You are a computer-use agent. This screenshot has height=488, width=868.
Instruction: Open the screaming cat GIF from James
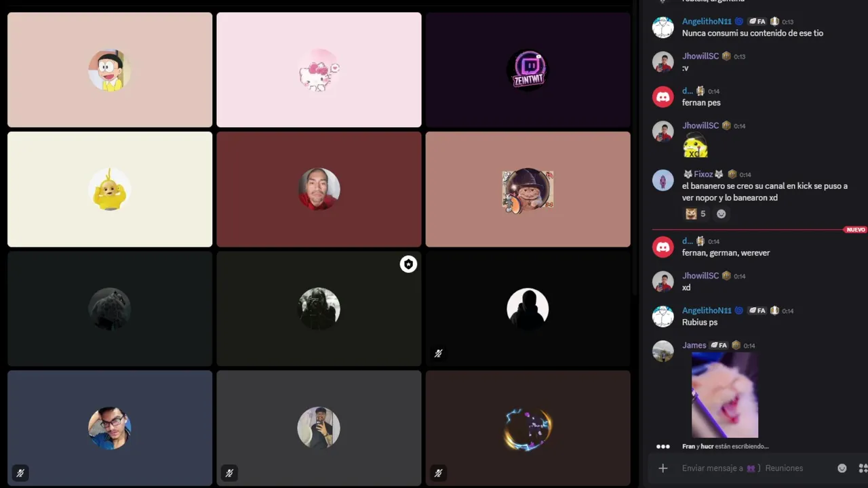(725, 395)
